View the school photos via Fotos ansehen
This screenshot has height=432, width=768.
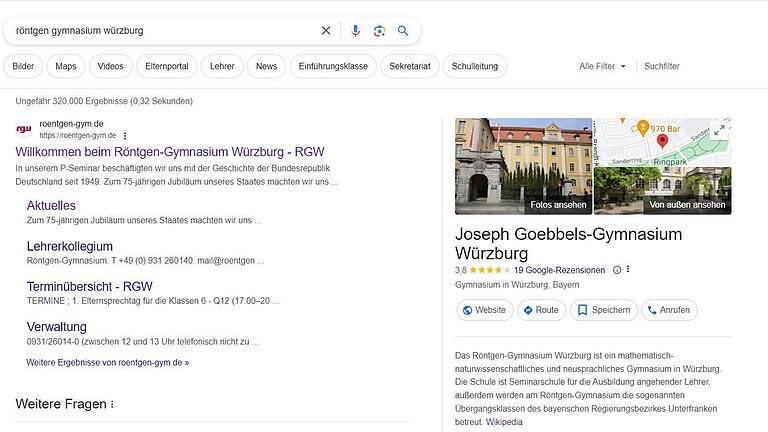(x=523, y=166)
